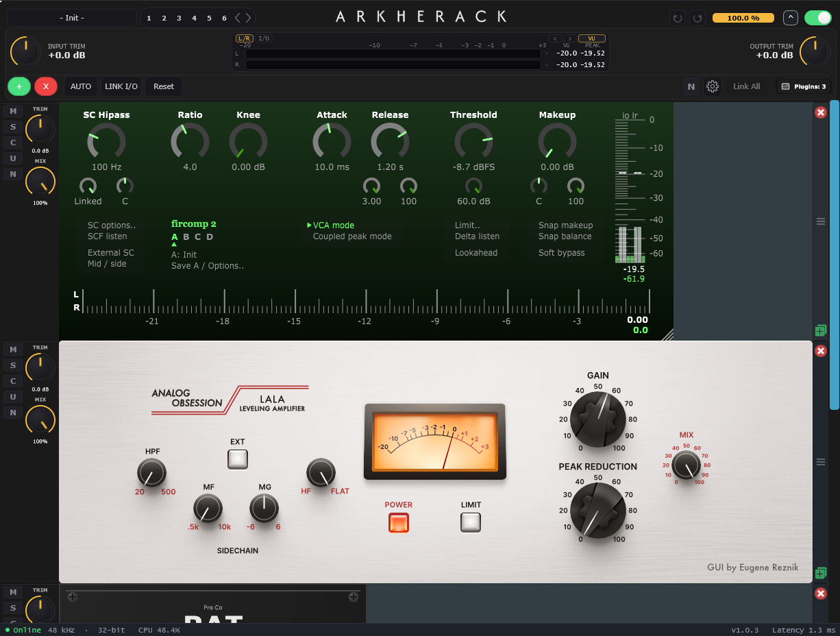
Task: Toggle C button on fircomp 2 slot
Action: 13,143
